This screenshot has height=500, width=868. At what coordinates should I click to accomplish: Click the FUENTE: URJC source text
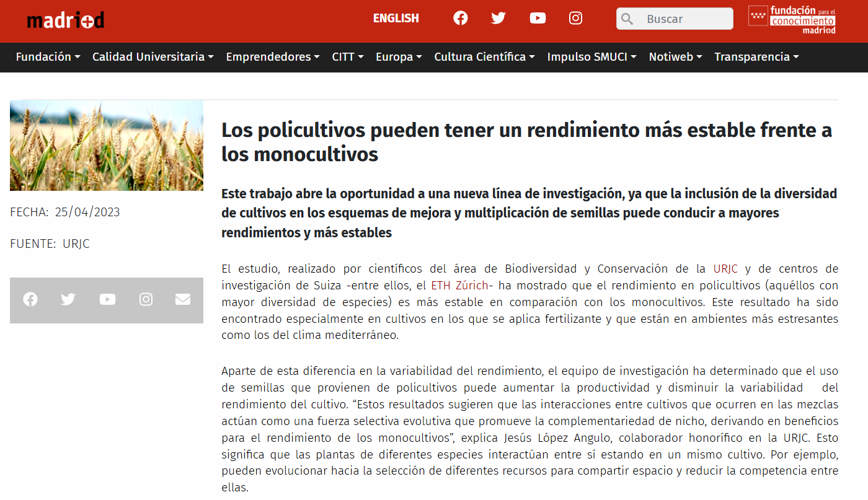[50, 244]
